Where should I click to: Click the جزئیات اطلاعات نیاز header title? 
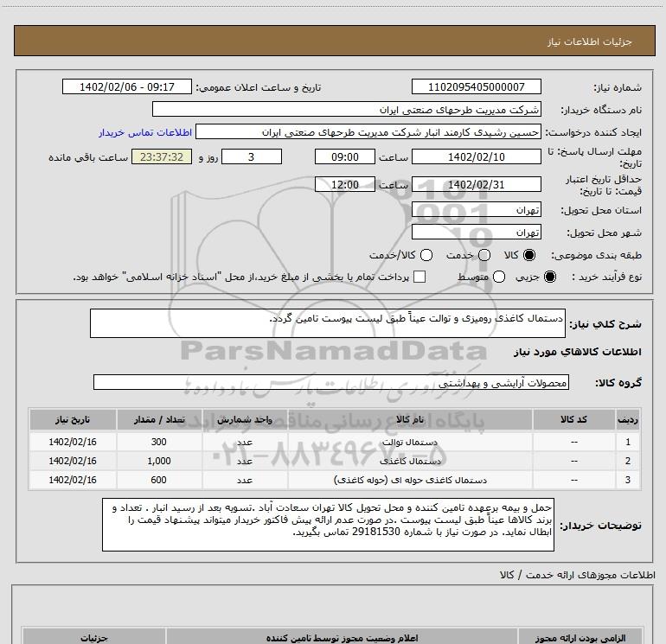(x=590, y=41)
